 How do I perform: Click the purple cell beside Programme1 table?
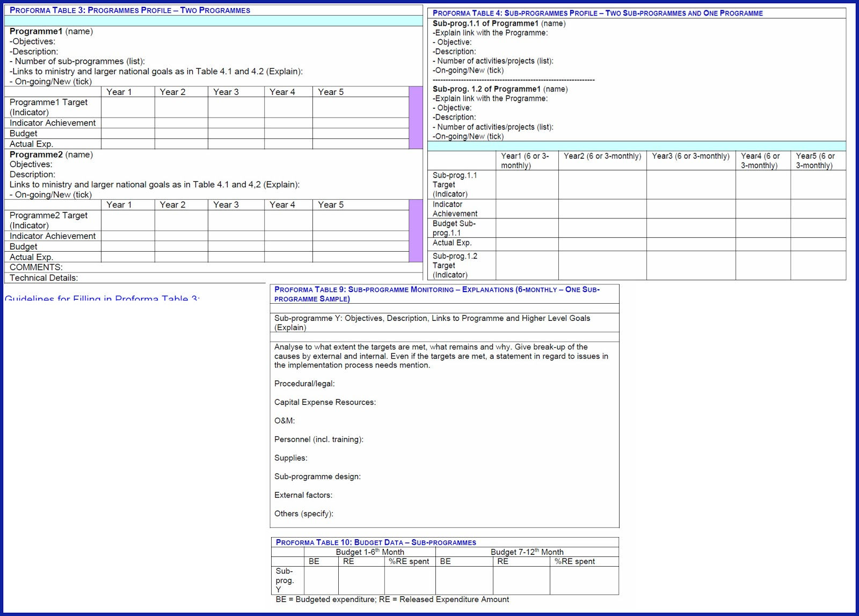click(416, 118)
